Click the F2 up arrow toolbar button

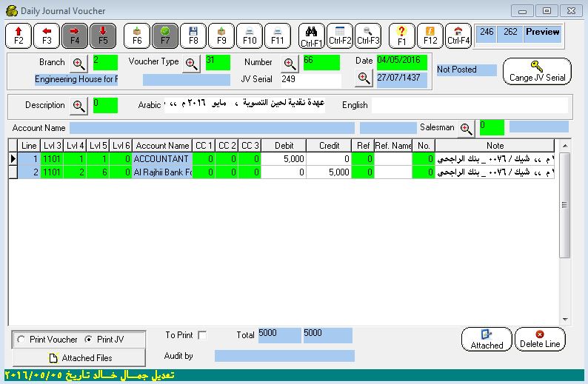click(x=19, y=36)
